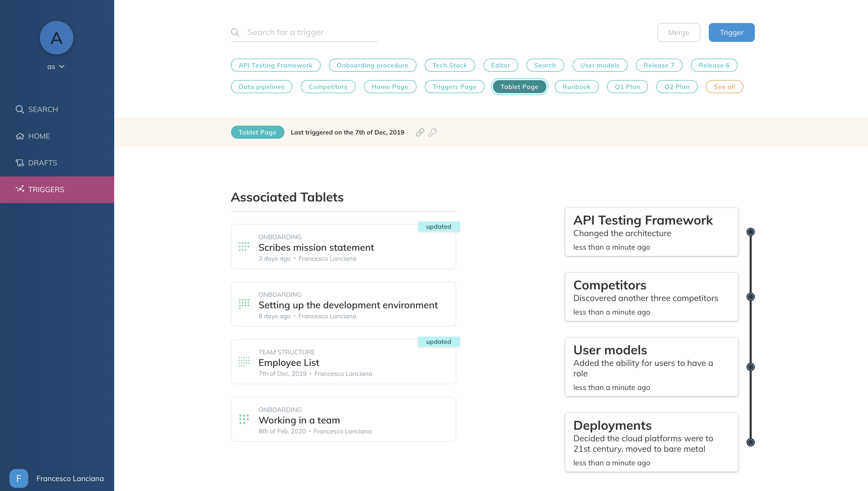
Task: Select the Runbook tag
Action: pos(576,87)
